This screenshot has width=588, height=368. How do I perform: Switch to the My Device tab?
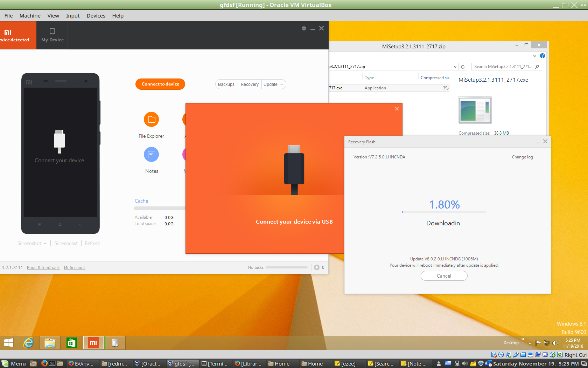click(x=52, y=35)
